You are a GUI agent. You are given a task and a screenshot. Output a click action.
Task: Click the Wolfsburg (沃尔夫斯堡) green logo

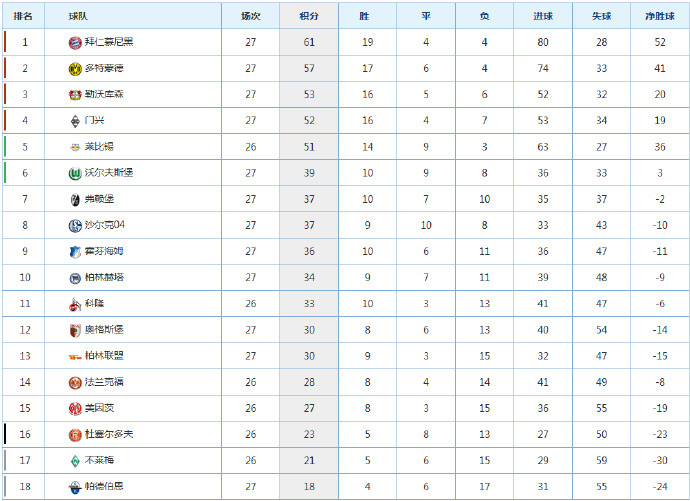[75, 173]
